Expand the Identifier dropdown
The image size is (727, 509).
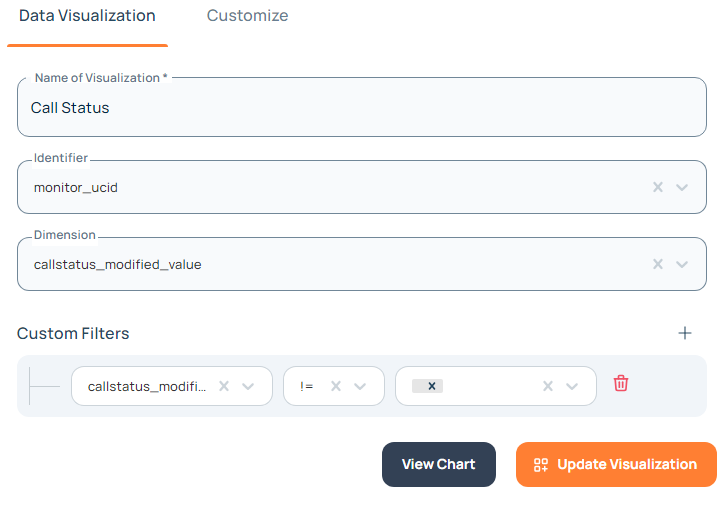[x=682, y=187]
